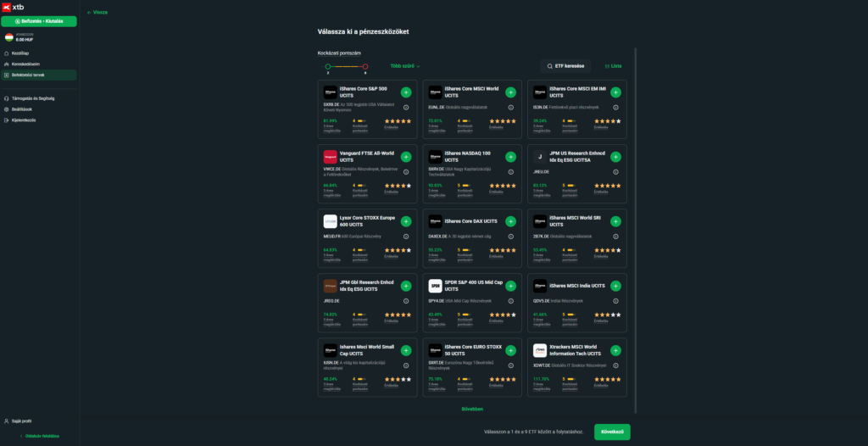Add iShares MSCI World SRI UCITS plus icon
This screenshot has width=868, height=446.
pyautogui.click(x=615, y=221)
